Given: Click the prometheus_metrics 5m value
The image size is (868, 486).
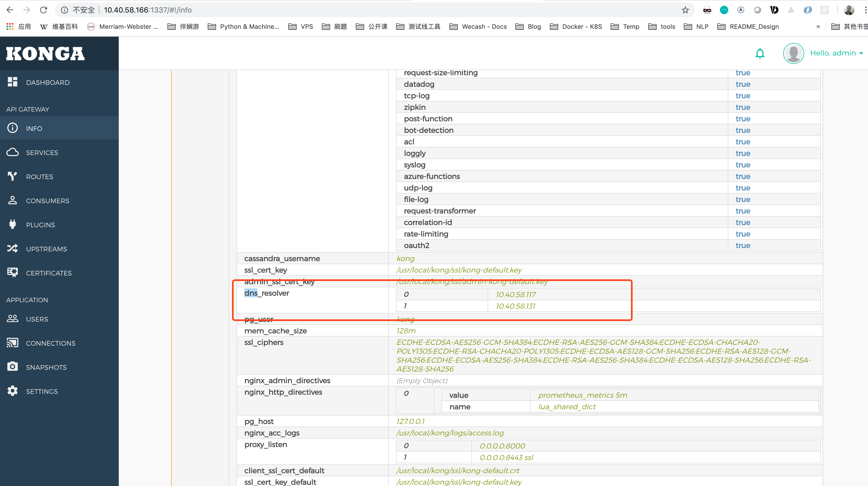Looking at the screenshot, I should click(x=582, y=395).
